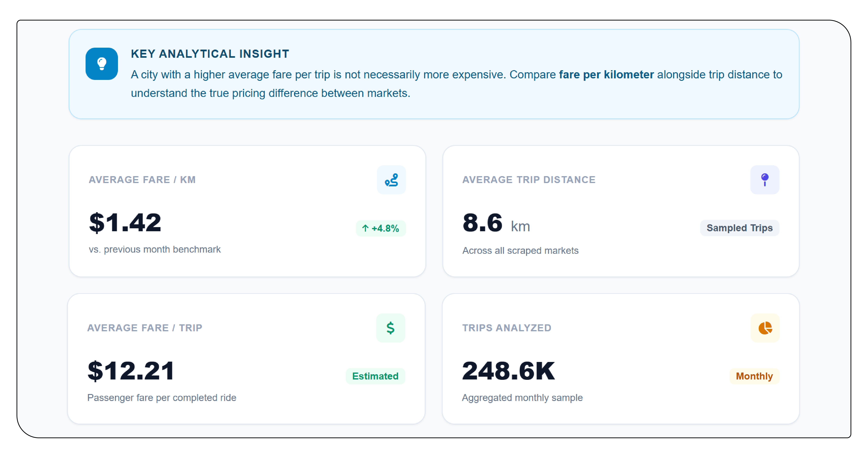Click the green dollar sign icon
The width and height of the screenshot is (868, 458).
point(391,328)
